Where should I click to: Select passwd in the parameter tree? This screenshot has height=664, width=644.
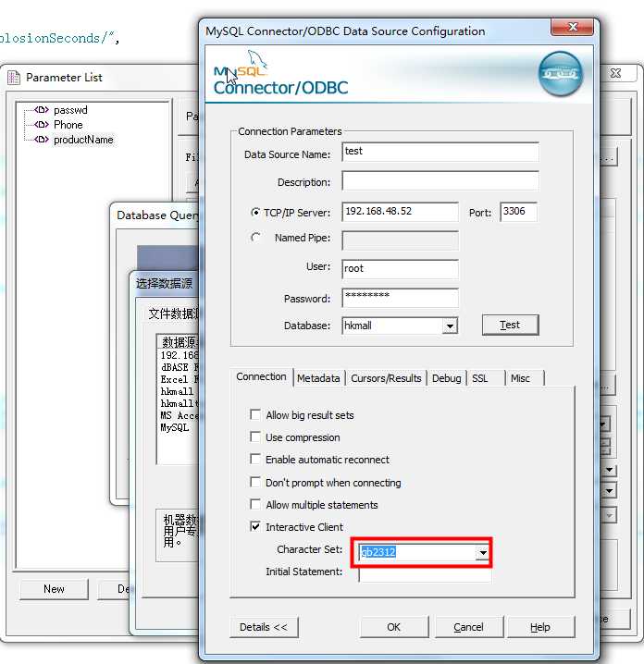pyautogui.click(x=70, y=110)
